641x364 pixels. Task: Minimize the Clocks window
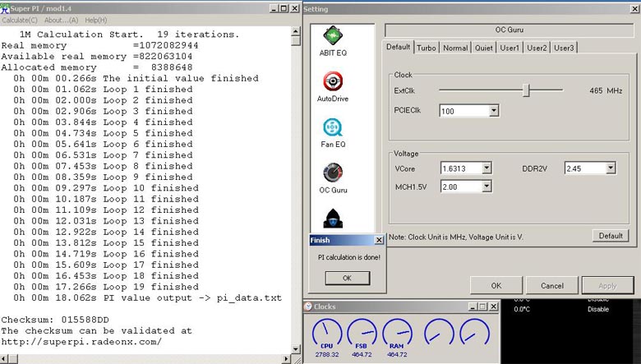click(x=473, y=306)
